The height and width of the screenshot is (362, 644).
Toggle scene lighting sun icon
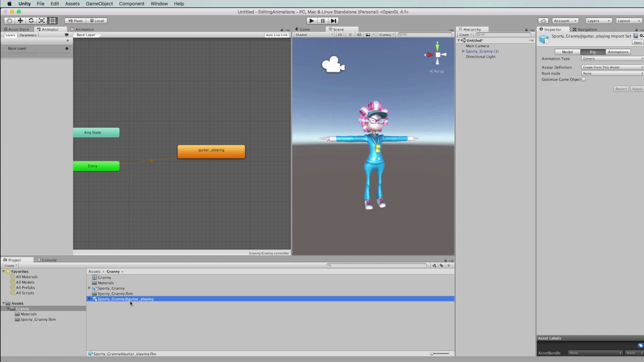351,35
